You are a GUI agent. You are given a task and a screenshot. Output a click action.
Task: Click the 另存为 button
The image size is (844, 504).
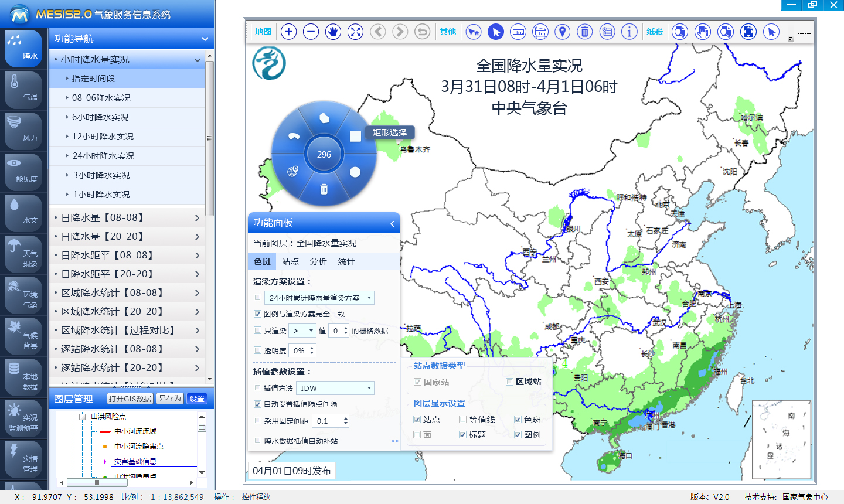coord(170,399)
